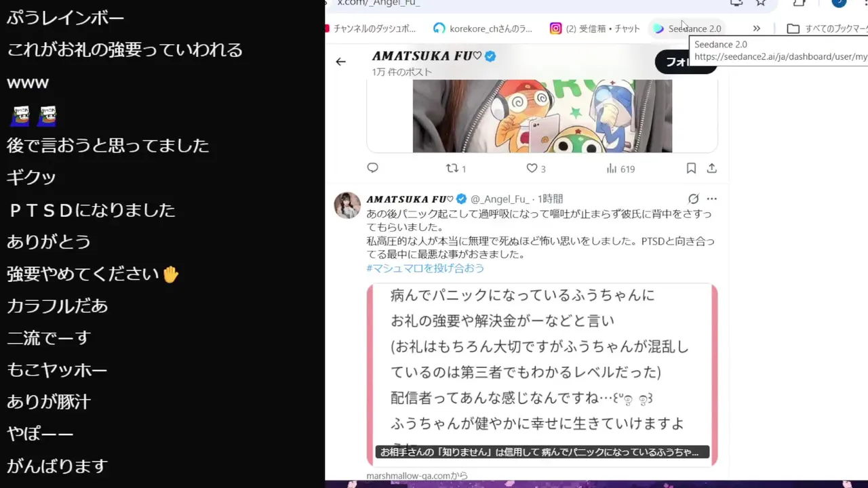Share the post via upload arrow icon
Image resolution: width=868 pixels, height=488 pixels.
711,168
